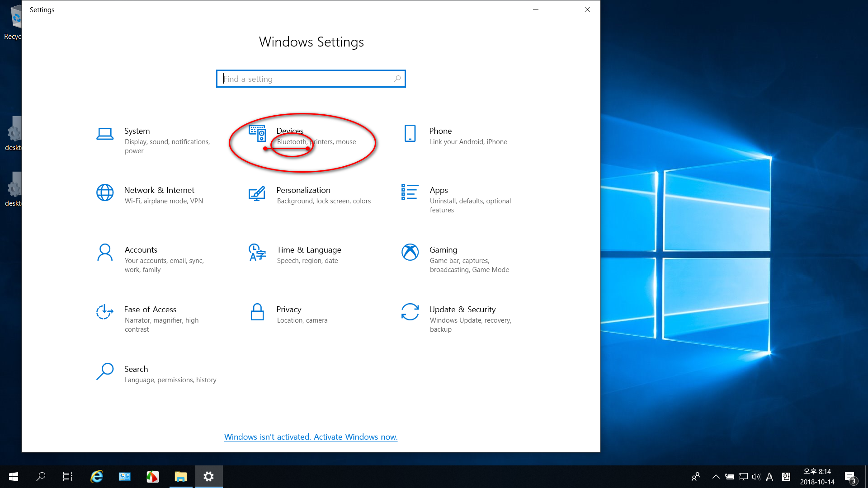
Task: Open the Privacy lock icon
Action: click(x=257, y=312)
